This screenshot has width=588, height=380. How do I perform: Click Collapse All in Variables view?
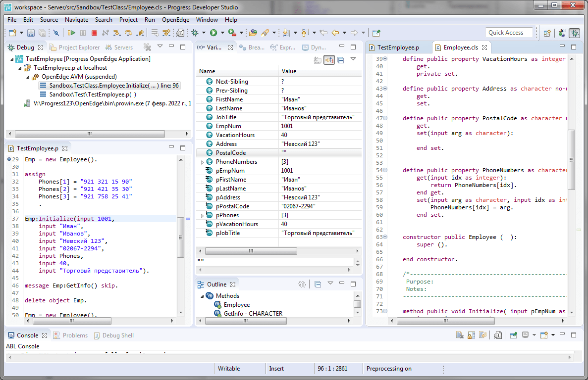click(x=341, y=60)
